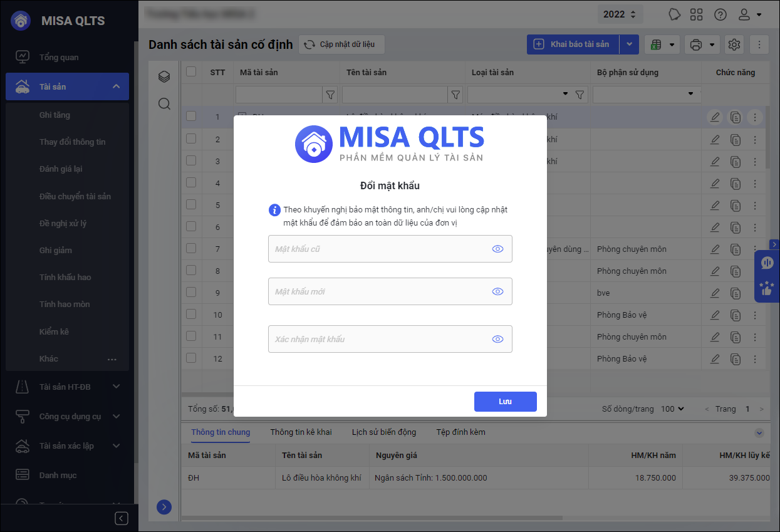Open the filter funnel on Mã tài sản column
Screen dimensions: 780x532
pyautogui.click(x=330, y=95)
